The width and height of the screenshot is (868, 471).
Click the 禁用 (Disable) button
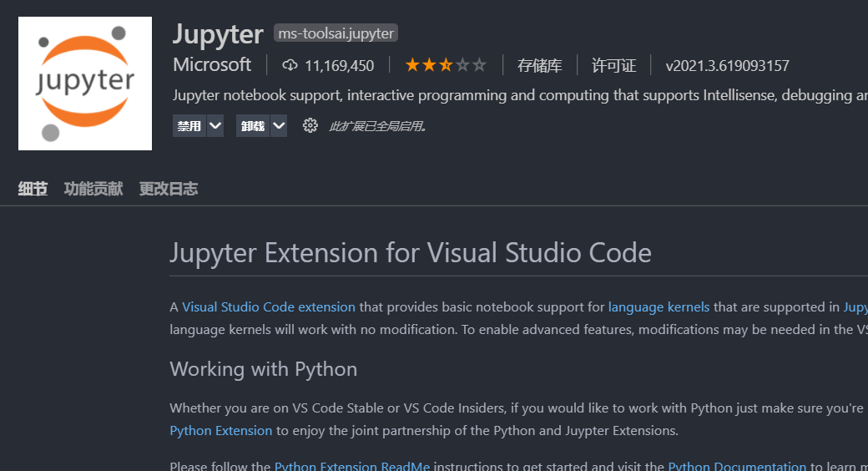tap(189, 126)
